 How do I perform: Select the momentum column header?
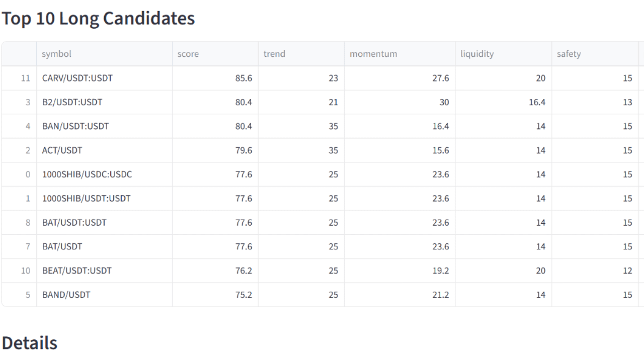click(x=373, y=54)
